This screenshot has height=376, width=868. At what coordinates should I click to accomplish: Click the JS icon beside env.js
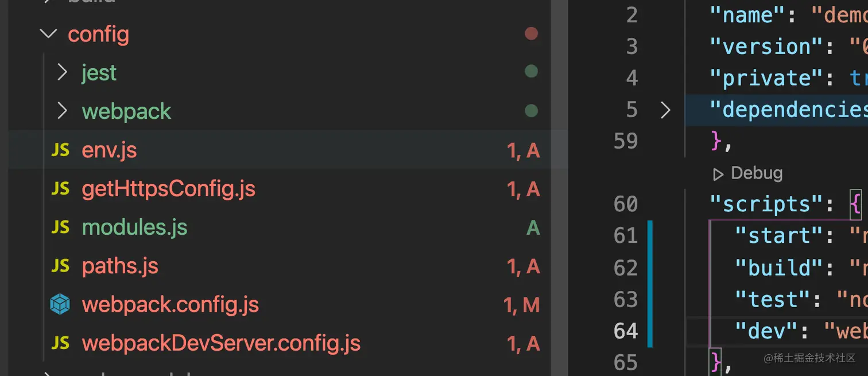click(x=60, y=150)
